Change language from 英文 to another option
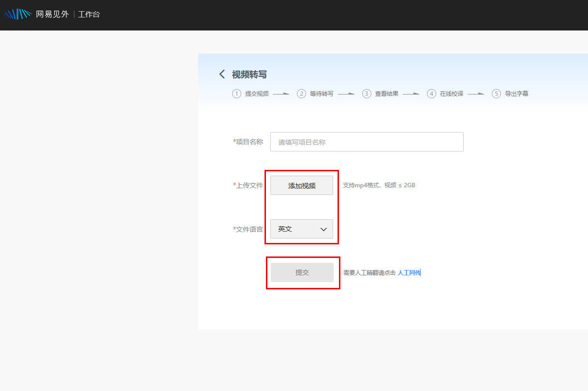The width and height of the screenshot is (588, 391). (301, 228)
